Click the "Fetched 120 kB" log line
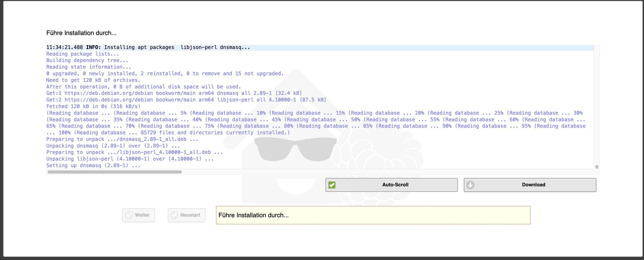644x260 pixels. pyautogui.click(x=93, y=106)
